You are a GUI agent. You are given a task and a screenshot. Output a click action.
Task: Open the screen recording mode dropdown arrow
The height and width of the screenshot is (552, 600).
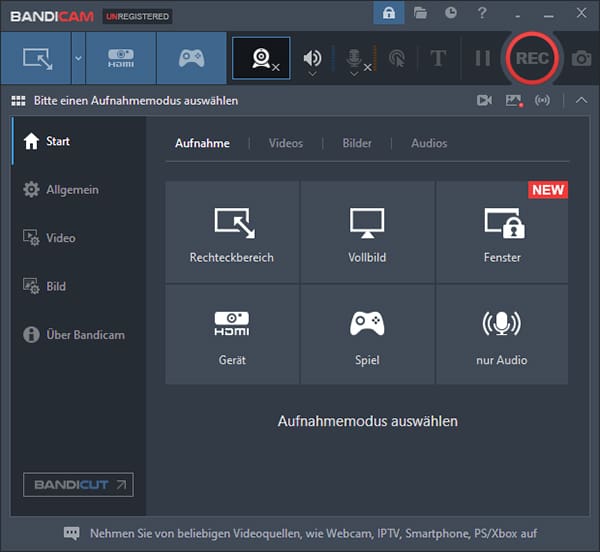(x=78, y=58)
